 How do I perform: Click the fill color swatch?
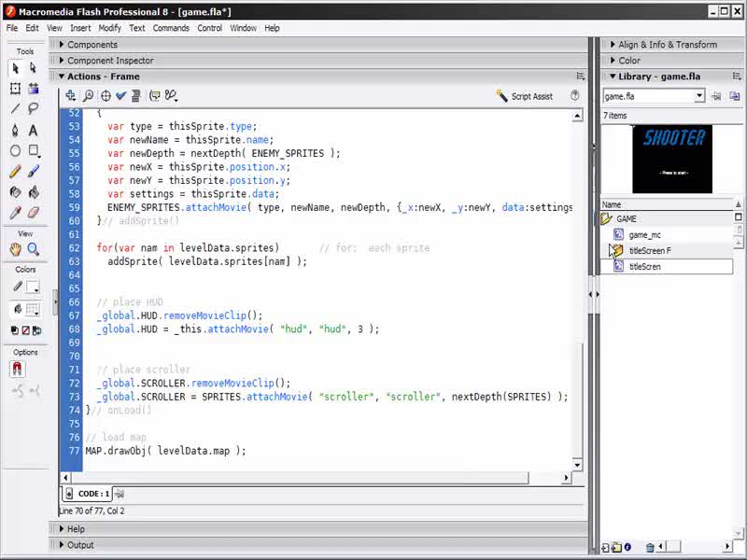pyautogui.click(x=32, y=309)
